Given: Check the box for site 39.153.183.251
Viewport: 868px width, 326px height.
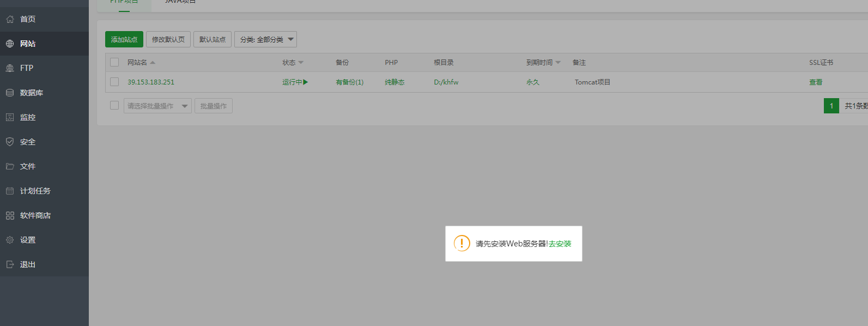Looking at the screenshot, I should tap(114, 82).
